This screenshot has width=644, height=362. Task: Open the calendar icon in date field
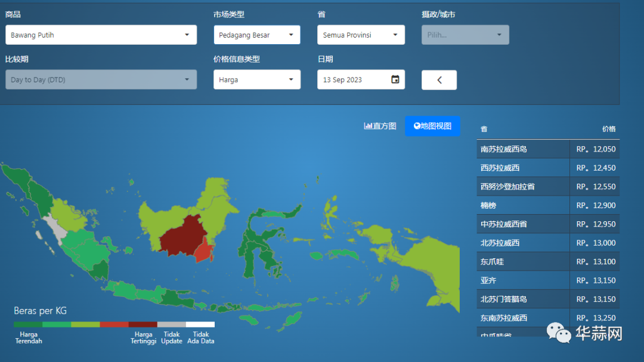point(395,79)
